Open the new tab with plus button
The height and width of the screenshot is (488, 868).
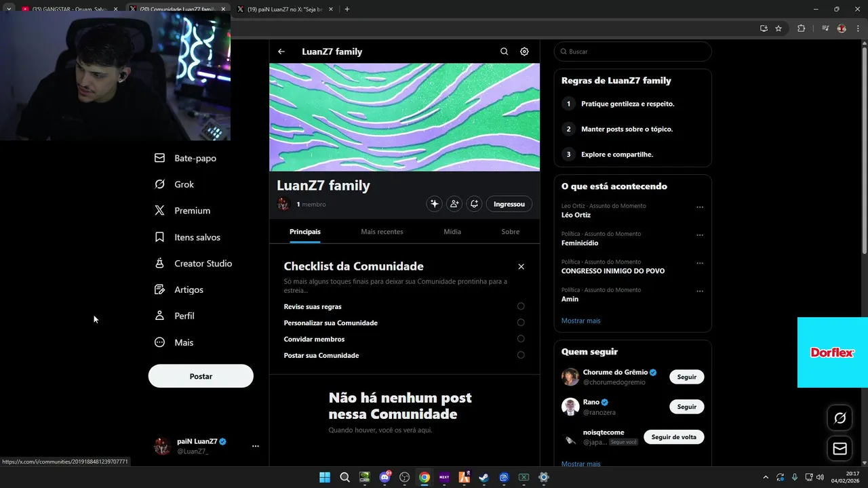point(347,9)
